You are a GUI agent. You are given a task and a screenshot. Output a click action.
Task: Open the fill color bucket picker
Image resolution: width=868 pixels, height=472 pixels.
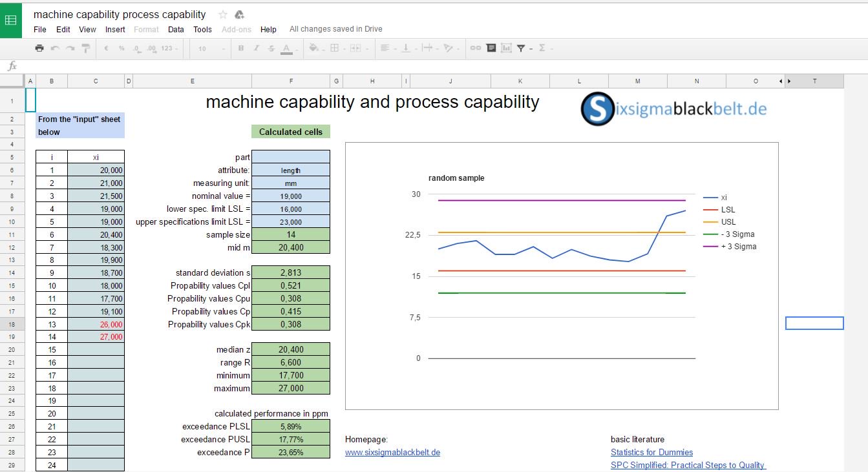pyautogui.click(x=316, y=48)
